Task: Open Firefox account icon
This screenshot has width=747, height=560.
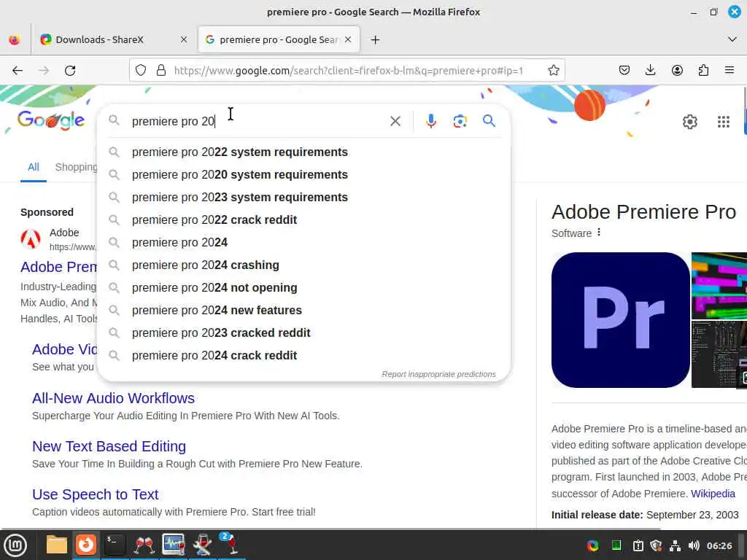Action: 677,71
